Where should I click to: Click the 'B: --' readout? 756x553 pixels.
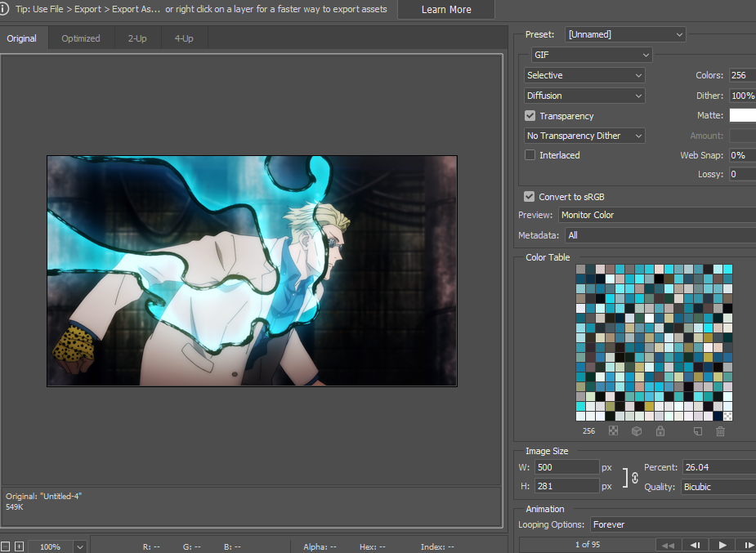(232, 546)
